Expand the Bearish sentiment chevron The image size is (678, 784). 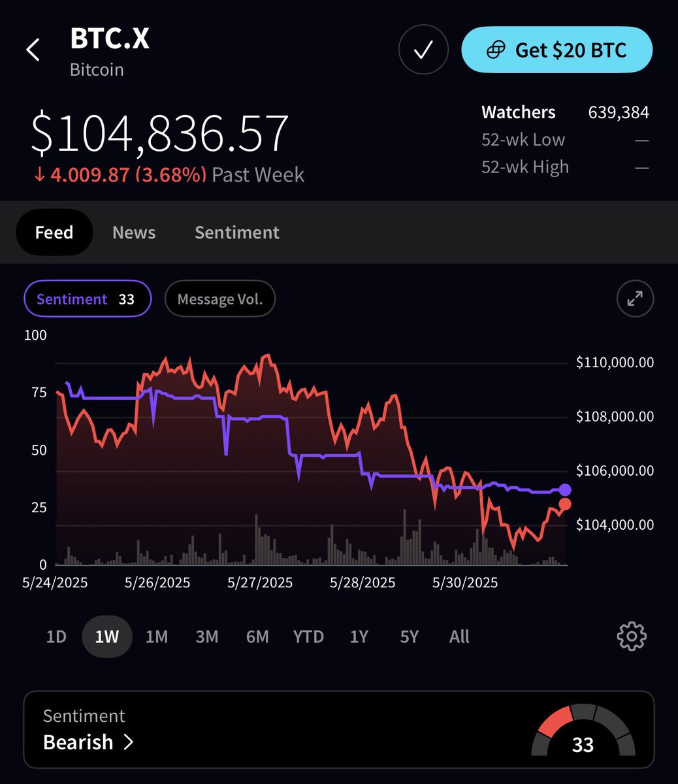129,742
